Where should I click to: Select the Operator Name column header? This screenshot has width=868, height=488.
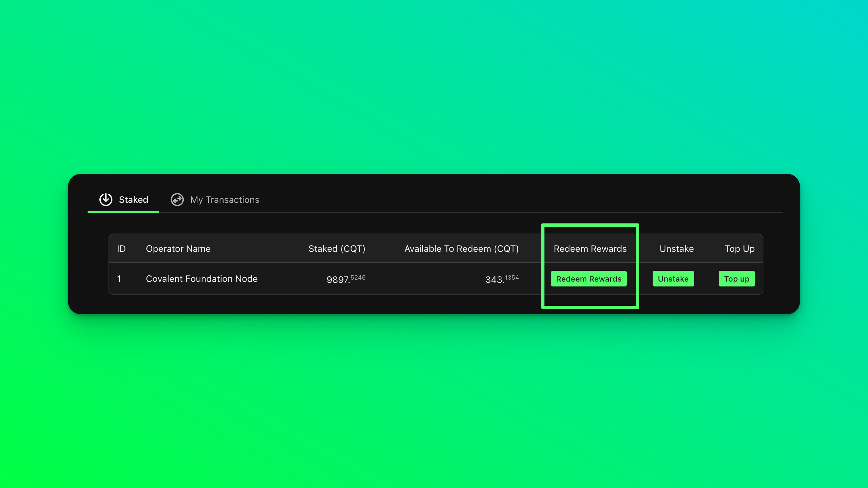[x=178, y=249]
